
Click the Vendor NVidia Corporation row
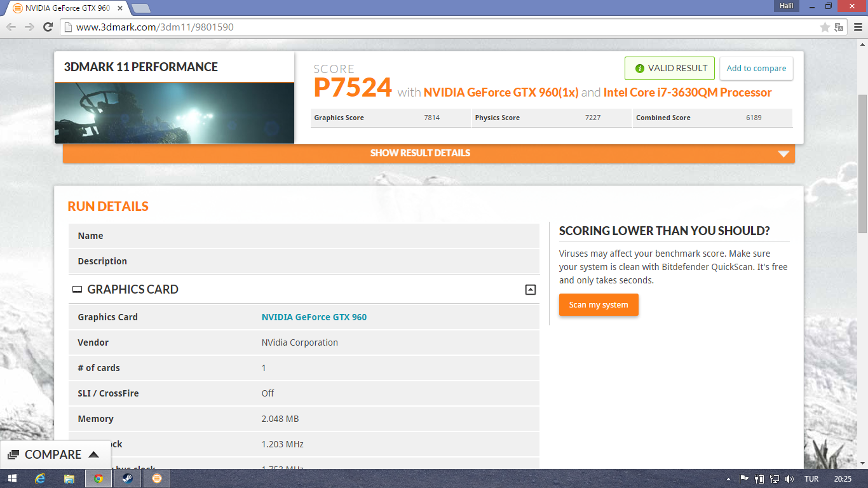pyautogui.click(x=304, y=342)
